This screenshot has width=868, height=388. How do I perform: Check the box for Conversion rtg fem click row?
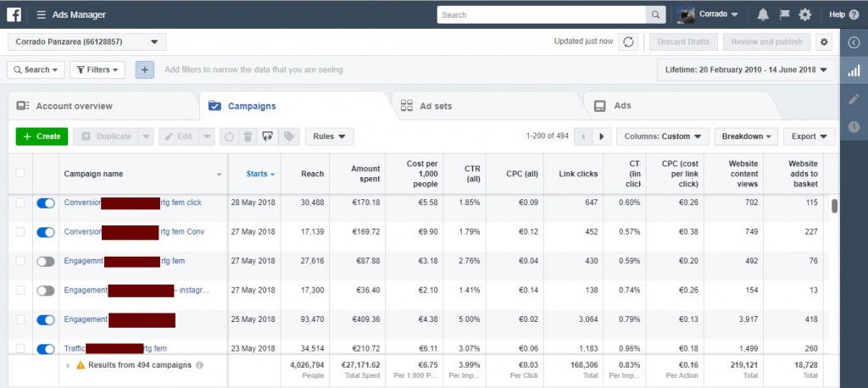point(20,202)
